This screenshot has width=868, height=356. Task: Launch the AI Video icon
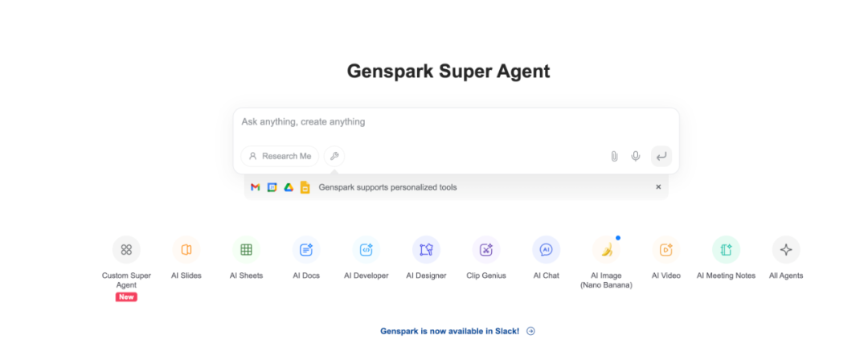(666, 250)
